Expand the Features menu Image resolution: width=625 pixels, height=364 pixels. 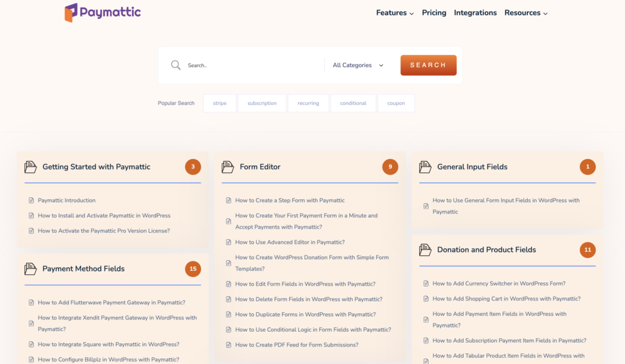pos(395,13)
